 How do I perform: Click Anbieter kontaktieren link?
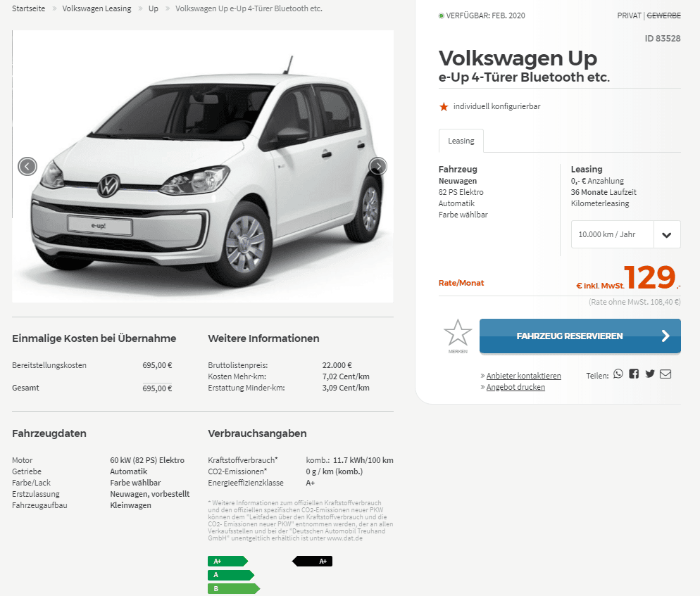click(x=524, y=376)
